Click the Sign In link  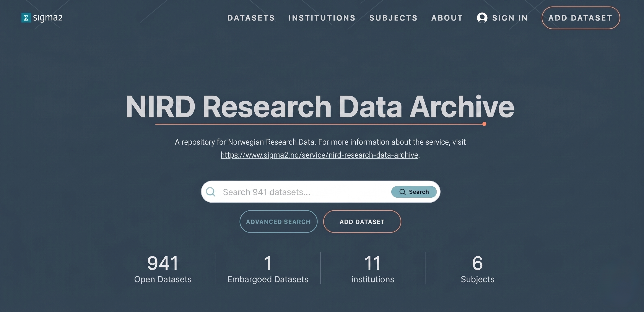(x=510, y=18)
